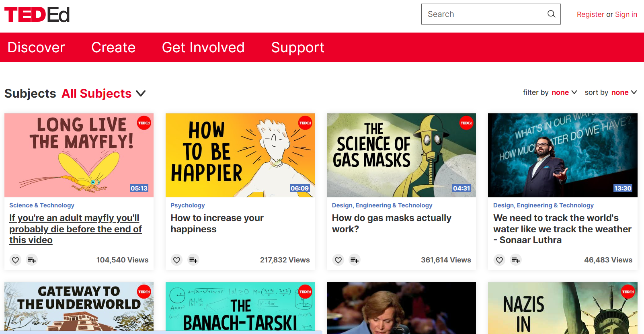This screenshot has height=334, width=644.
Task: Add gas masks video to collection
Action: tap(355, 260)
